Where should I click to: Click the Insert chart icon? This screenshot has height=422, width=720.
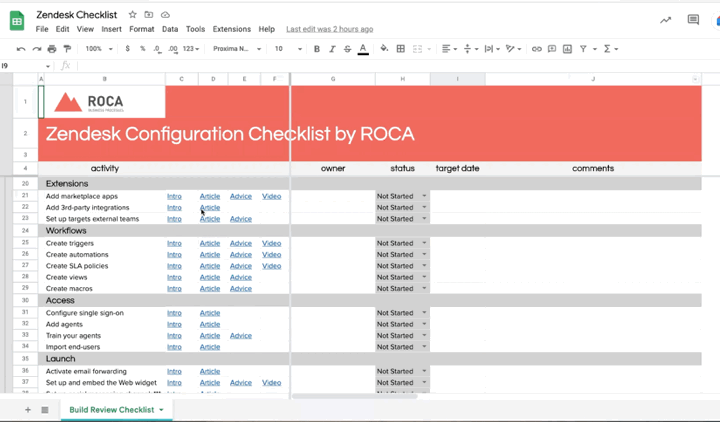pos(568,49)
